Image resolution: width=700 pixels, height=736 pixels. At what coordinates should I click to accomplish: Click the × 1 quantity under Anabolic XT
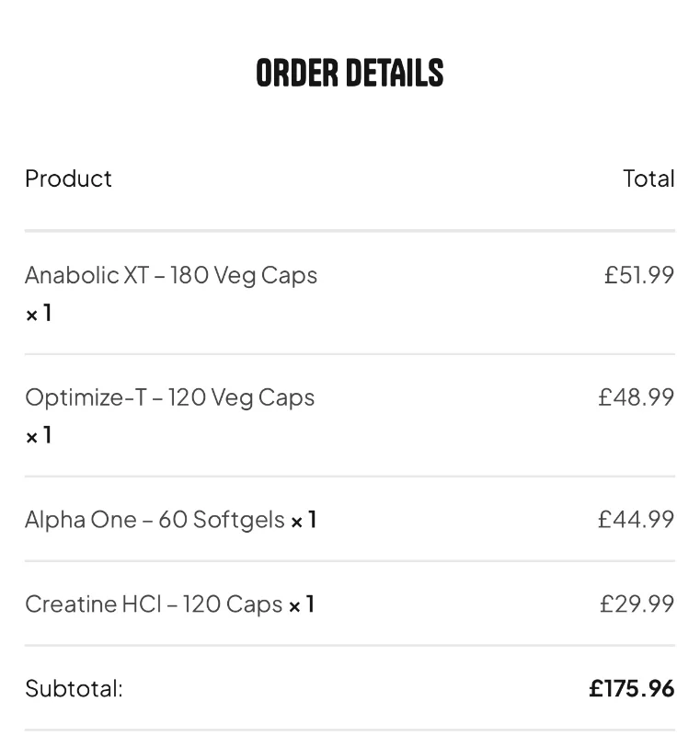pos(39,313)
